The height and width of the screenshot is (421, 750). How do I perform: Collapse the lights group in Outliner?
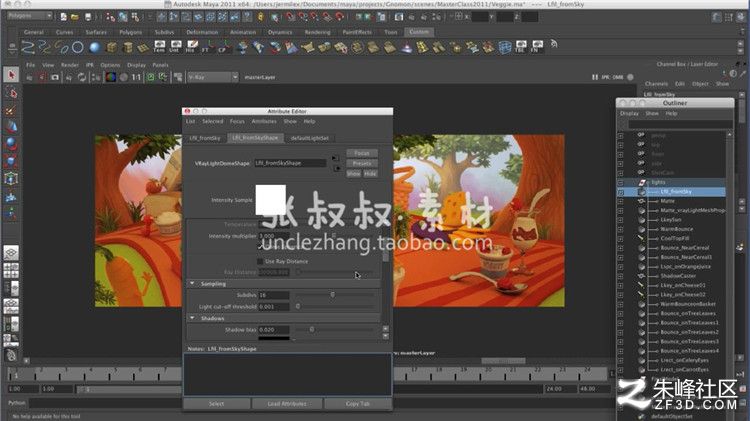pyautogui.click(x=621, y=182)
